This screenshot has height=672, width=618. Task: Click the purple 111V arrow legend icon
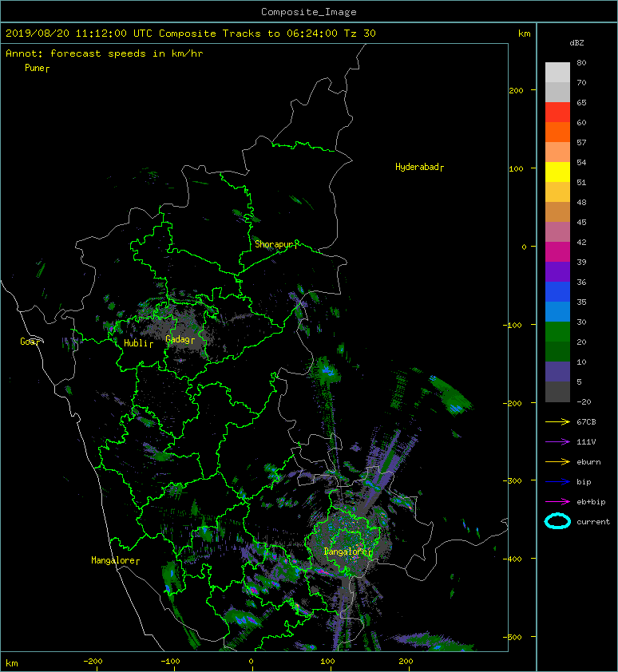click(x=557, y=442)
